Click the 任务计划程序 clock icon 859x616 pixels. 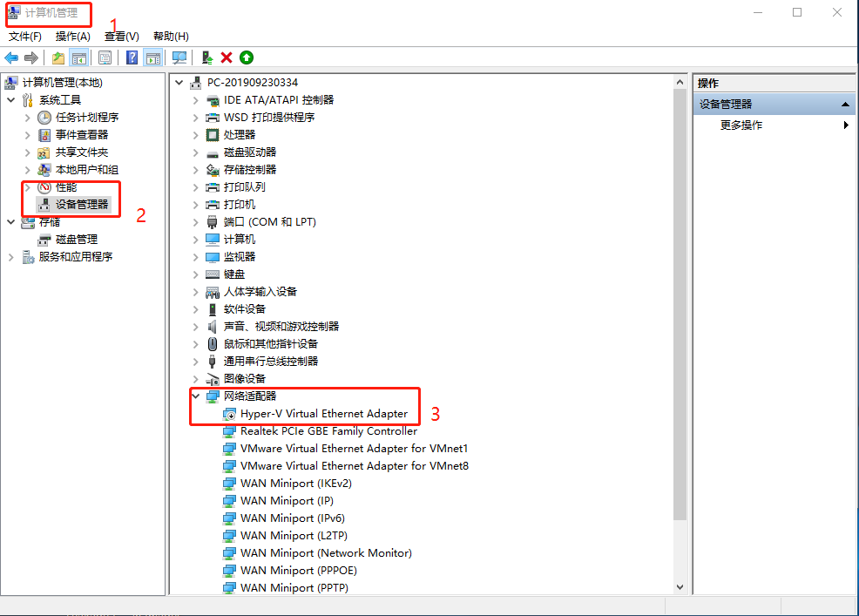[x=44, y=118]
